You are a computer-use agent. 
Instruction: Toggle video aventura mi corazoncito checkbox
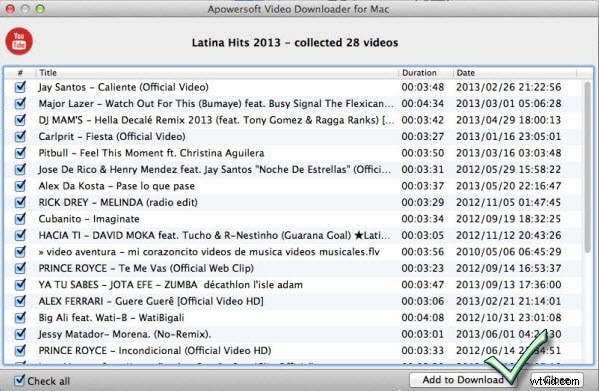coord(20,252)
